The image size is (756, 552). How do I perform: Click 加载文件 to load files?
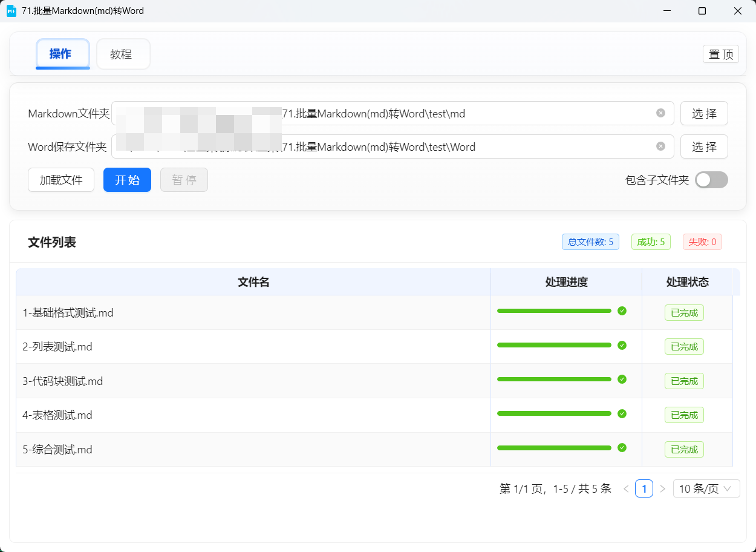(x=60, y=180)
